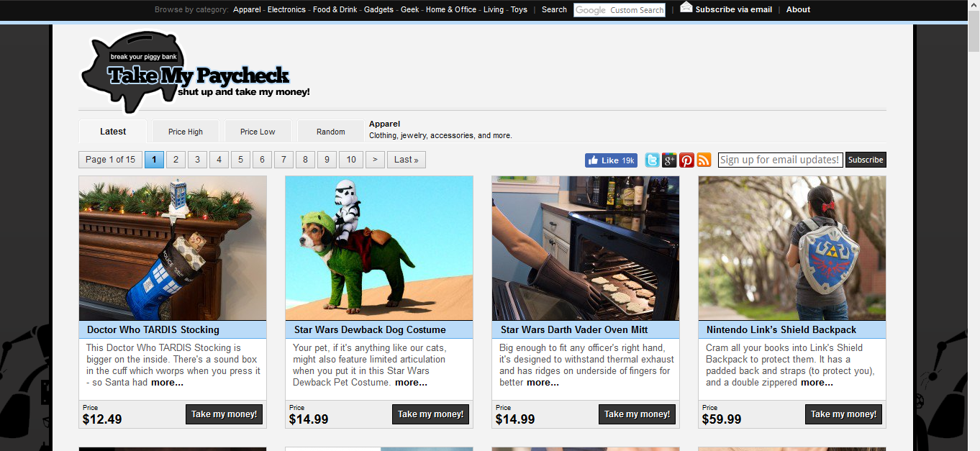Open the Dewback Dog Costume image
The image size is (980, 451).
point(379,248)
